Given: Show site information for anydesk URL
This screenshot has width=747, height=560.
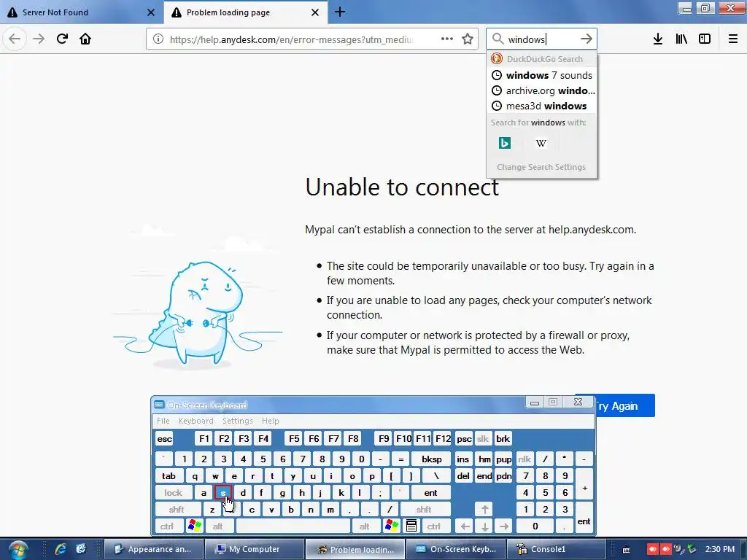Looking at the screenshot, I should pyautogui.click(x=158, y=39).
